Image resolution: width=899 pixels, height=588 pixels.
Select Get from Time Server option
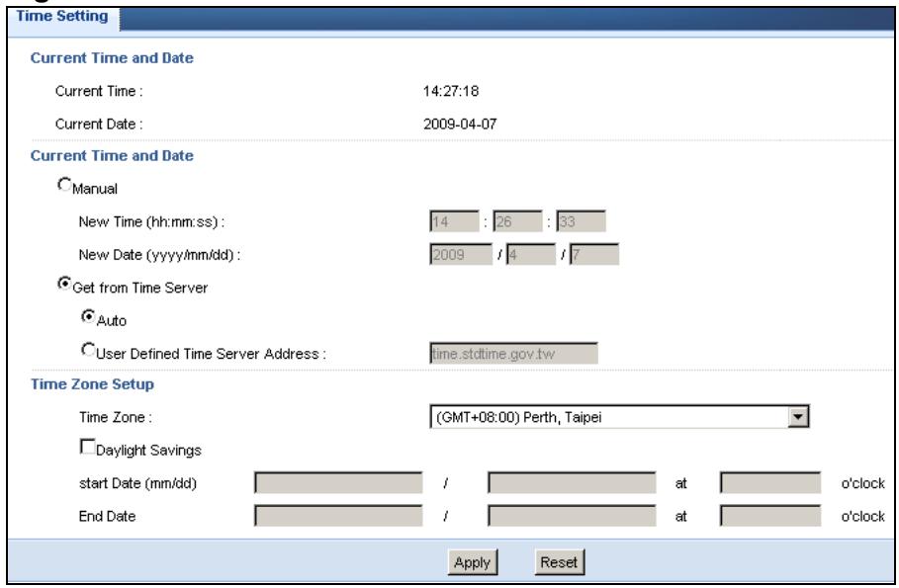click(64, 284)
